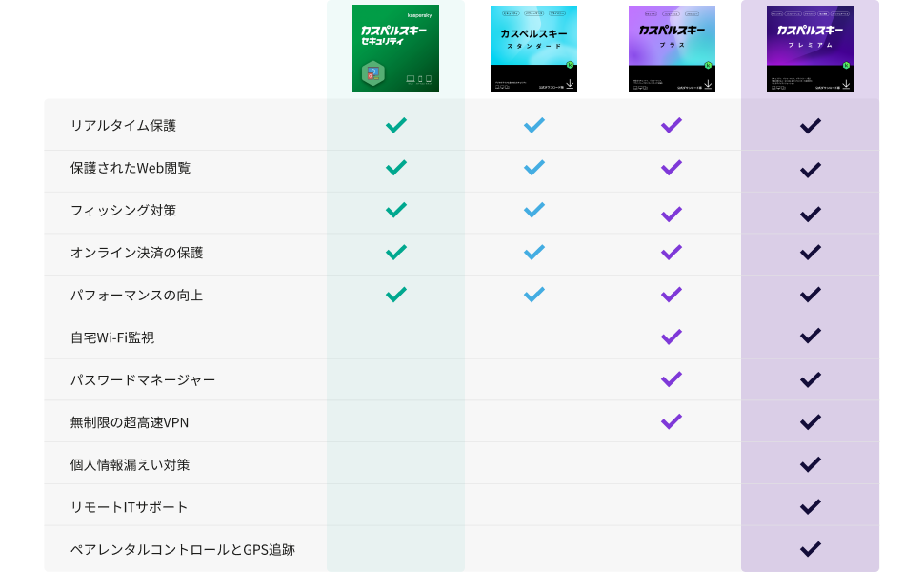This screenshot has width=924, height=572.
Task: Click the 保護されたWeb閲覧 feature label
Action: 131,168
